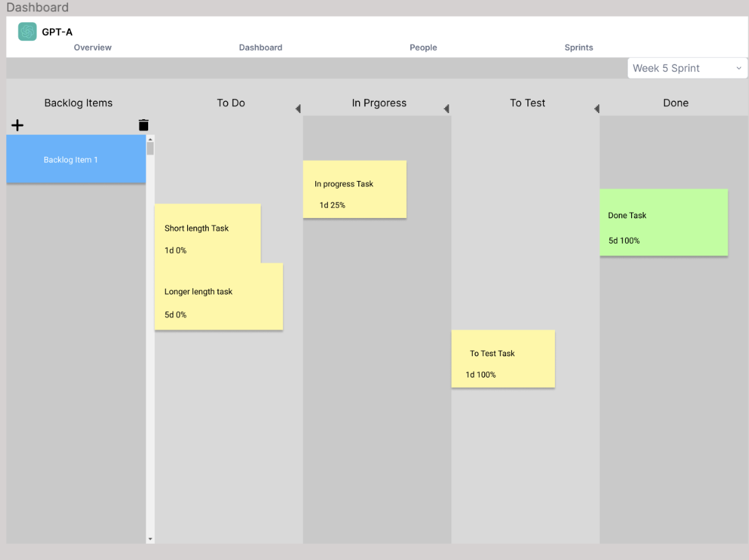This screenshot has width=749, height=560.
Task: Select the Backlog Item 1 card
Action: [x=76, y=159]
